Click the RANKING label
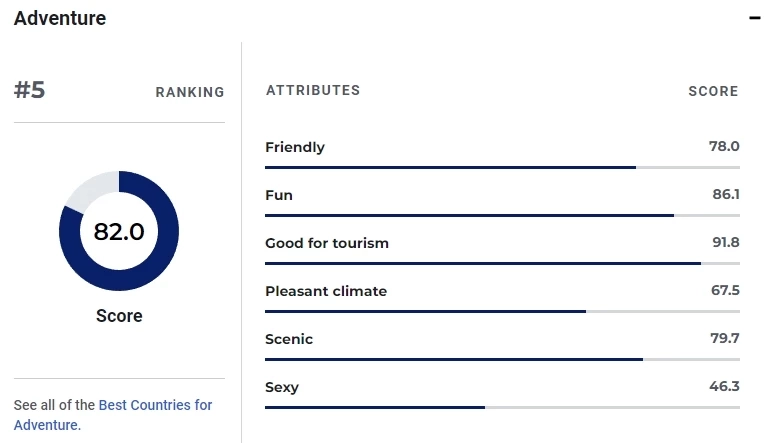This screenshot has width=765, height=443. coord(190,92)
